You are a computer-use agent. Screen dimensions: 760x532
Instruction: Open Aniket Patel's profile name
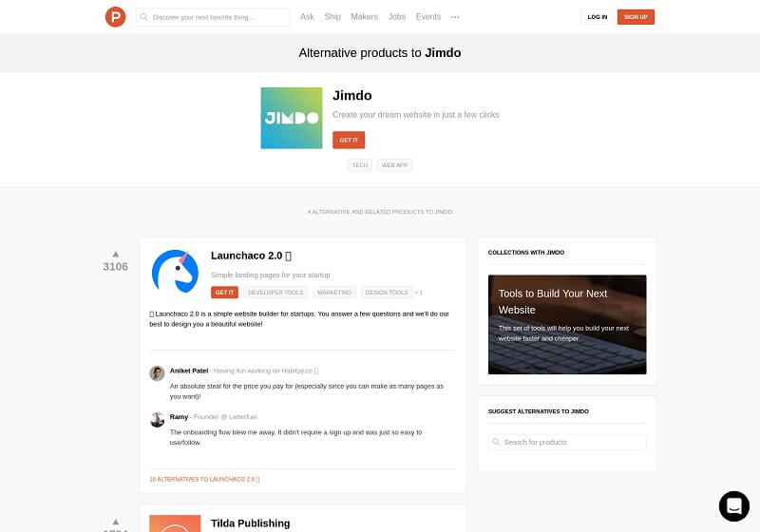tap(188, 370)
